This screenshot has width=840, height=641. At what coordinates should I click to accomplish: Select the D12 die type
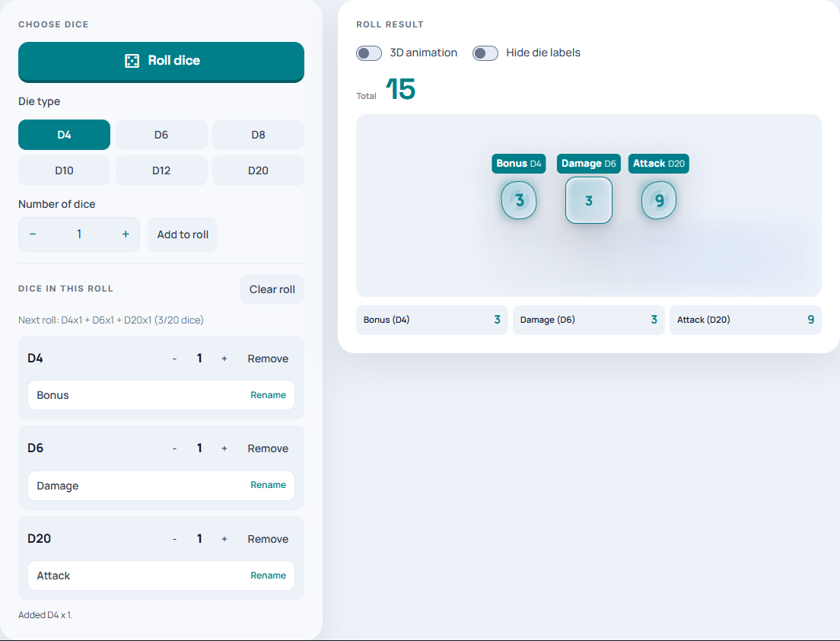(x=161, y=171)
